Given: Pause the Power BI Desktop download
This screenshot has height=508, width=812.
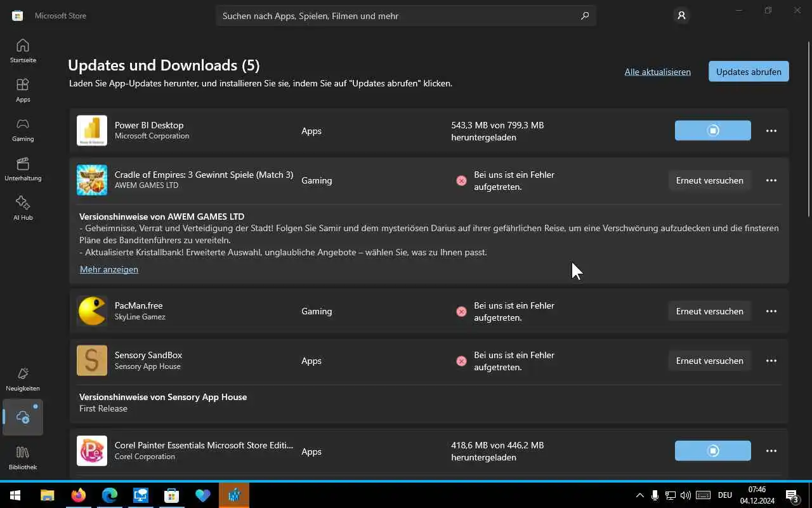Looking at the screenshot, I should pyautogui.click(x=713, y=131).
